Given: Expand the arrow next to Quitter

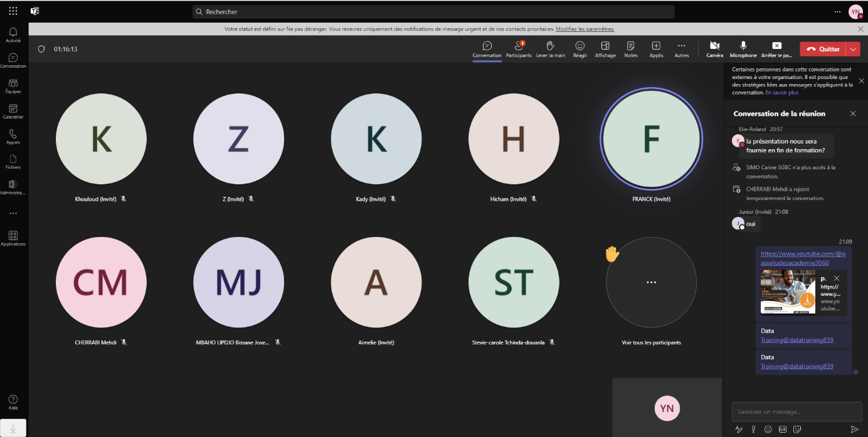Looking at the screenshot, I should click(x=853, y=49).
